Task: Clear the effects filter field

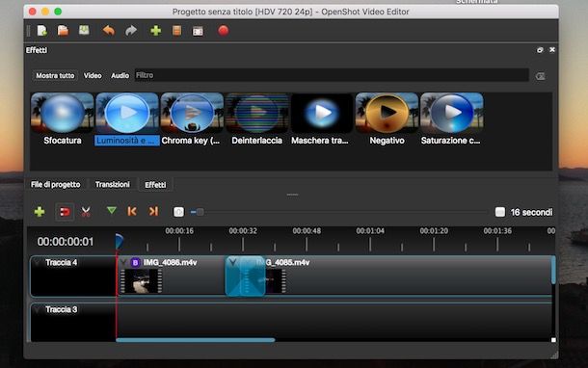Action: coord(541,76)
